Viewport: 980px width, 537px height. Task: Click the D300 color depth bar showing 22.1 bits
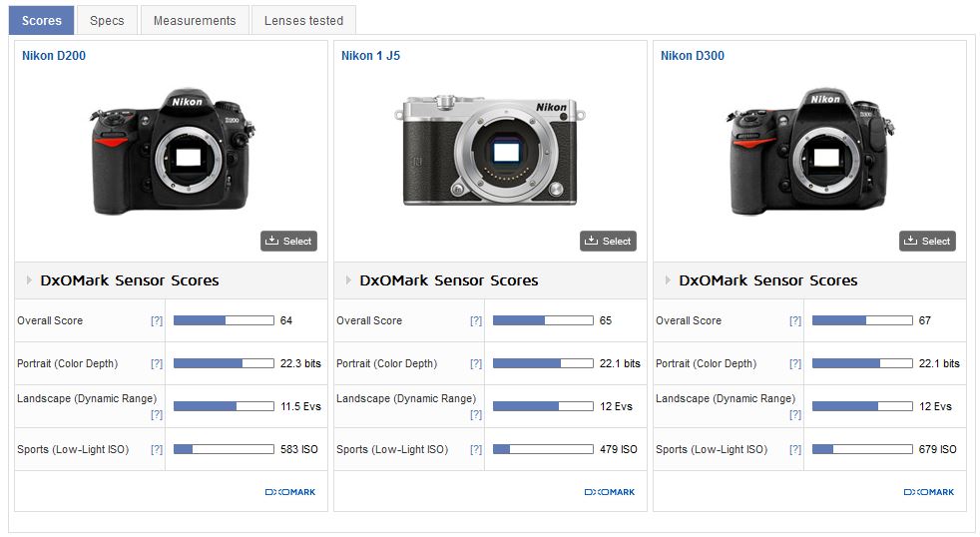click(x=862, y=363)
